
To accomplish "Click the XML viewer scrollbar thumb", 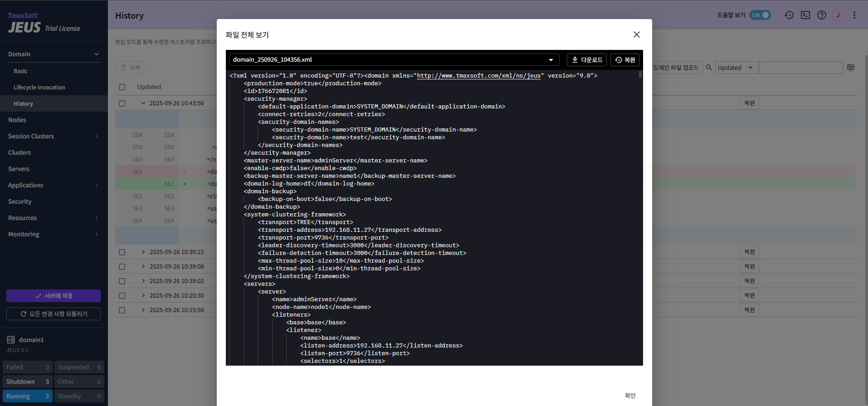I will click(x=640, y=74).
